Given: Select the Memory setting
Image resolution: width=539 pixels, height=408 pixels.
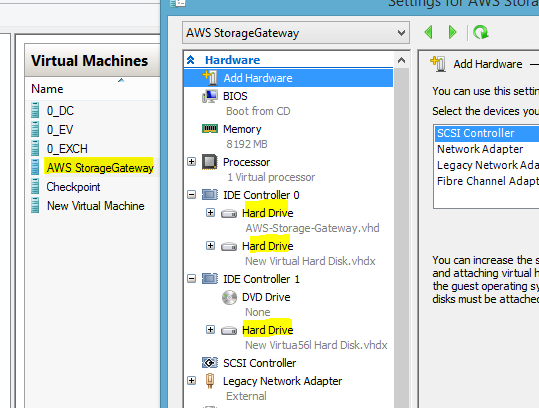Looking at the screenshot, I should 242,129.
